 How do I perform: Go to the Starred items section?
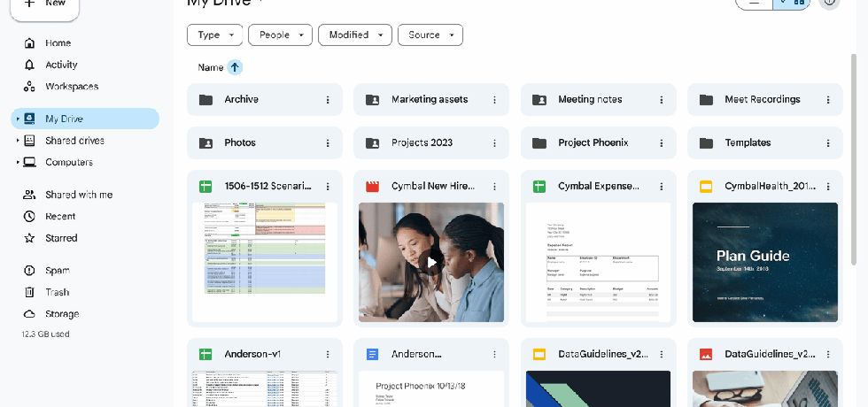(x=61, y=238)
